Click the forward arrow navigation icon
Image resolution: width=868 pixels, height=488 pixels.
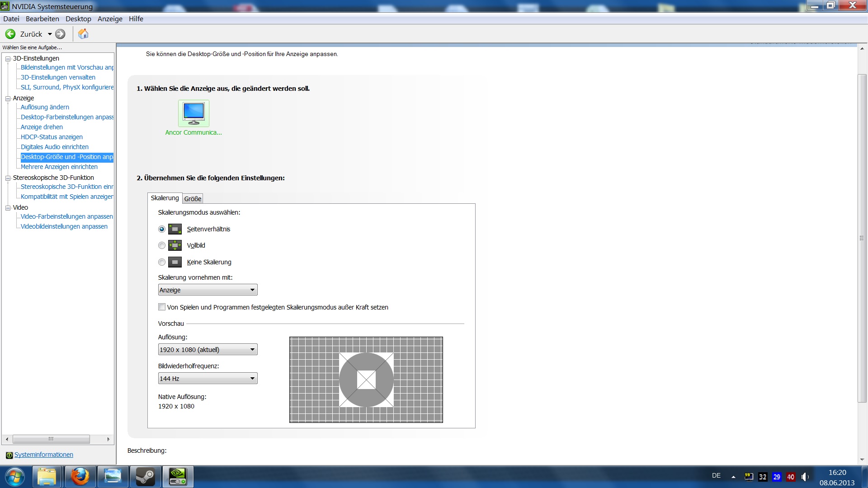point(60,34)
